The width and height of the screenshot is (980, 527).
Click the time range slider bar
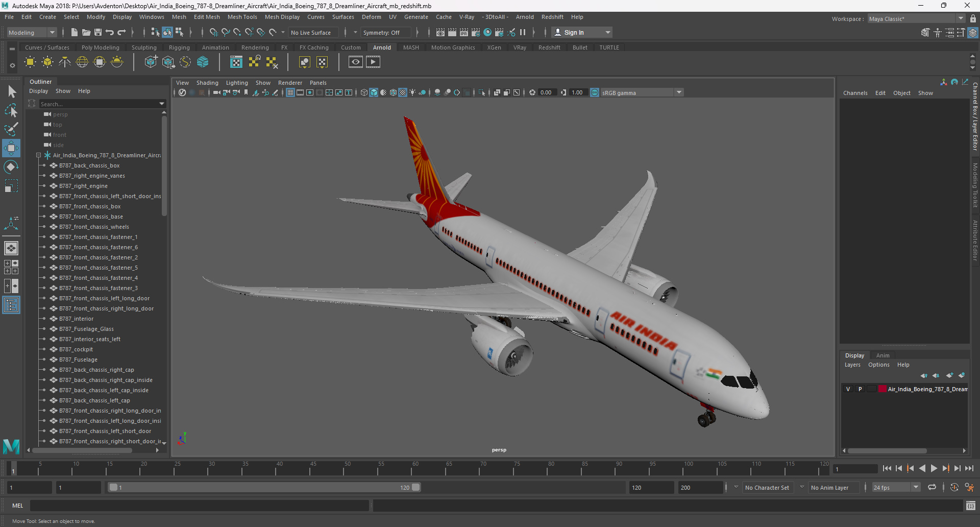(264, 488)
